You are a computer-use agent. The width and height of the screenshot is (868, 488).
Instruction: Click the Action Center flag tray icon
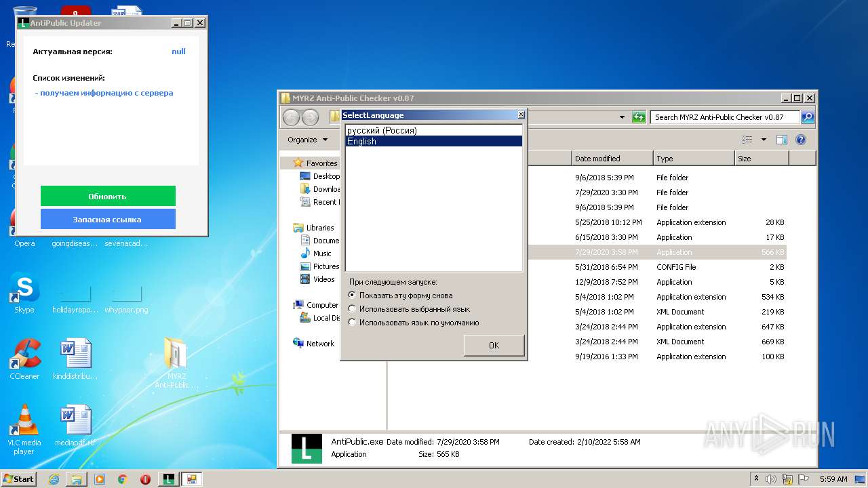pyautogui.click(x=804, y=479)
